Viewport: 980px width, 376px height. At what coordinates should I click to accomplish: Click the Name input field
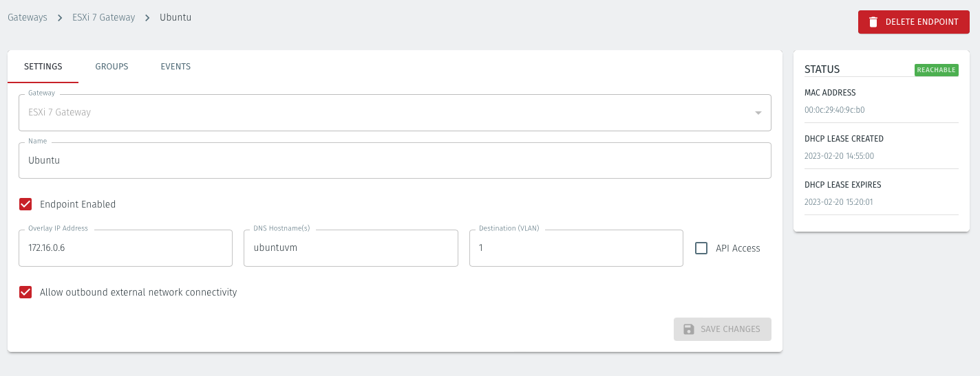pos(394,161)
